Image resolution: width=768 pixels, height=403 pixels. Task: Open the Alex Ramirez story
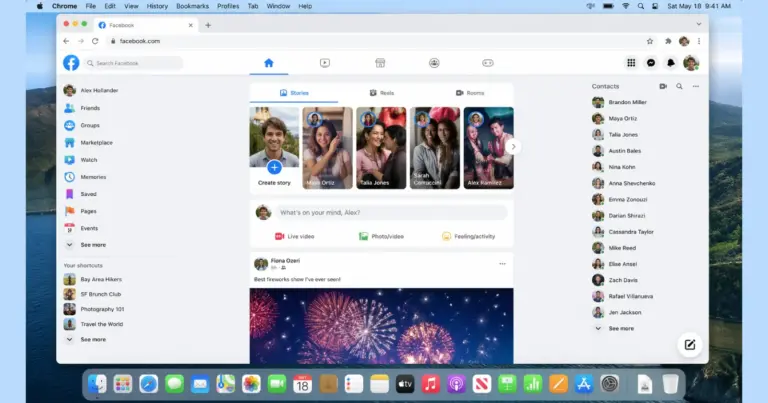click(x=489, y=148)
